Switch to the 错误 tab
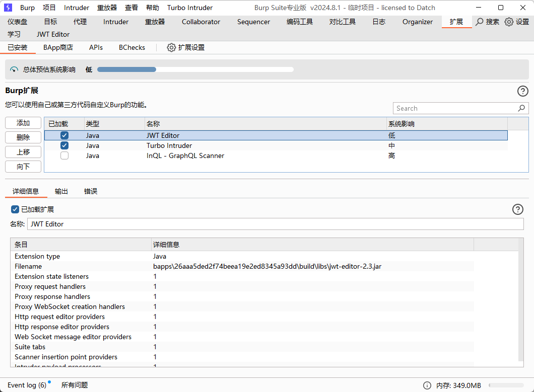Viewport: 534px width, 392px height. 91,191
